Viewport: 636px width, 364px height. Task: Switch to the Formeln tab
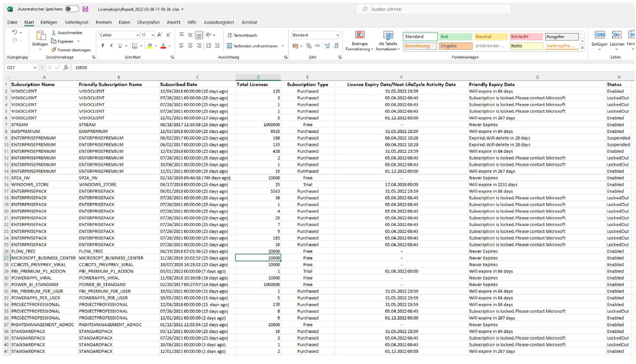[104, 22]
